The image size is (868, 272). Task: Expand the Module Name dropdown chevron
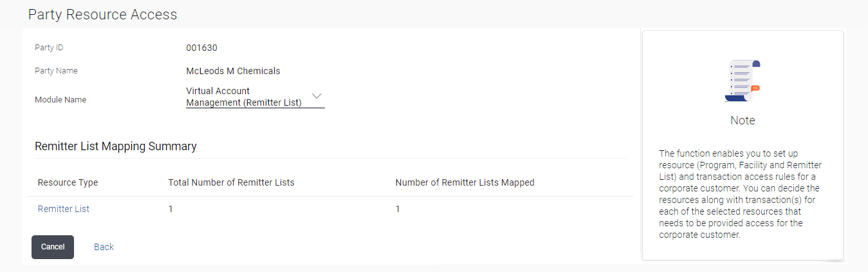[317, 96]
